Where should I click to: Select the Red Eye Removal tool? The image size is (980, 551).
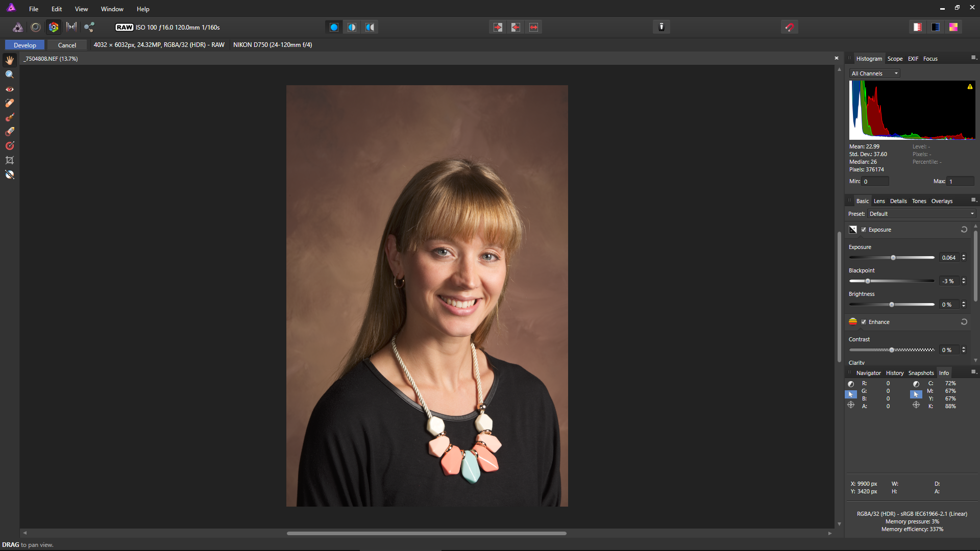click(9, 89)
